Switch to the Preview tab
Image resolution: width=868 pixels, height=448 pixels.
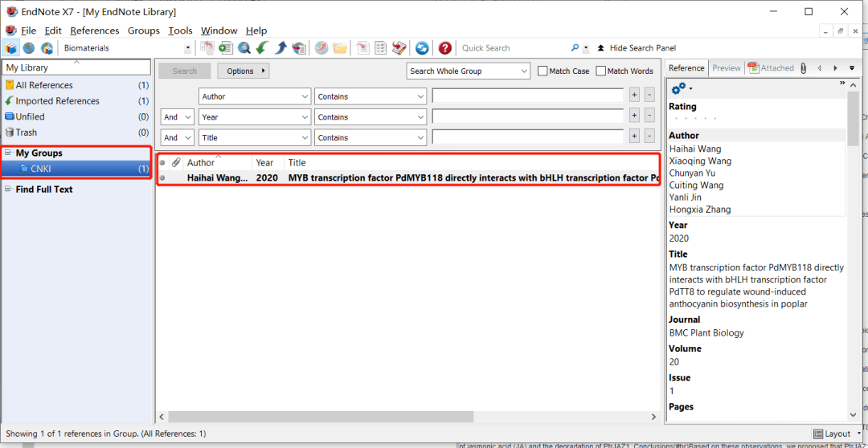[727, 68]
